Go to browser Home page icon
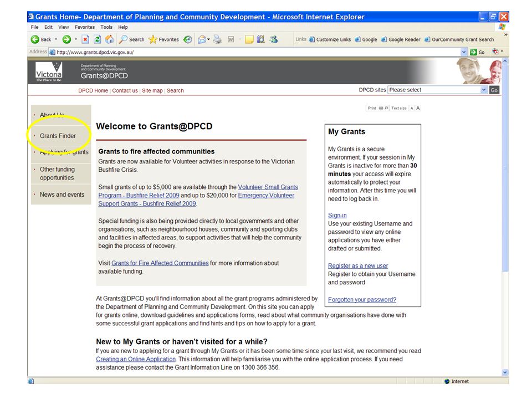 point(109,39)
